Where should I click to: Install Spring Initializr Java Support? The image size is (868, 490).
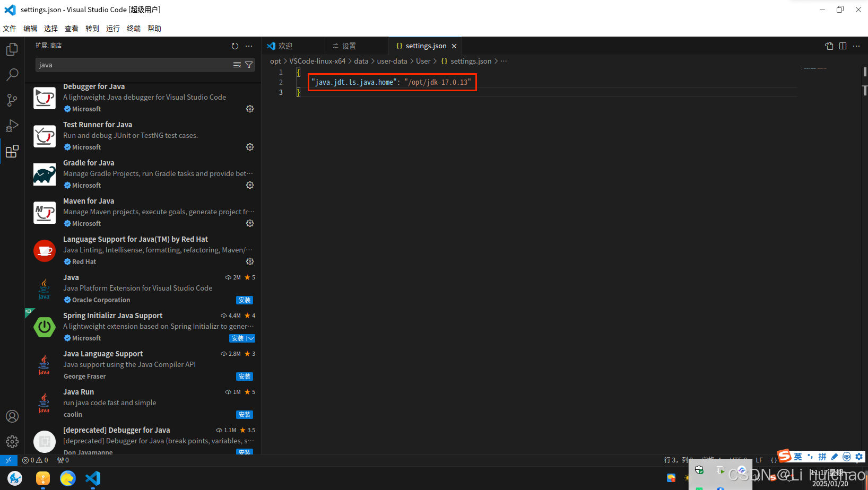click(238, 338)
